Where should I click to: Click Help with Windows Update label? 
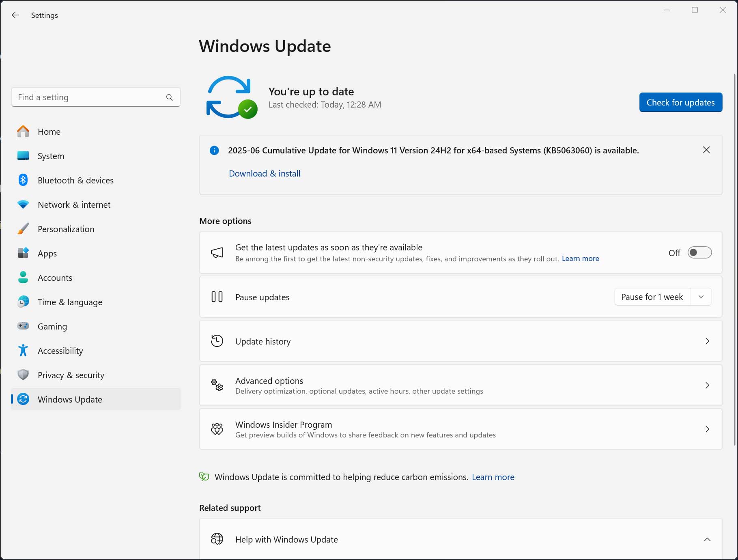pos(286,540)
